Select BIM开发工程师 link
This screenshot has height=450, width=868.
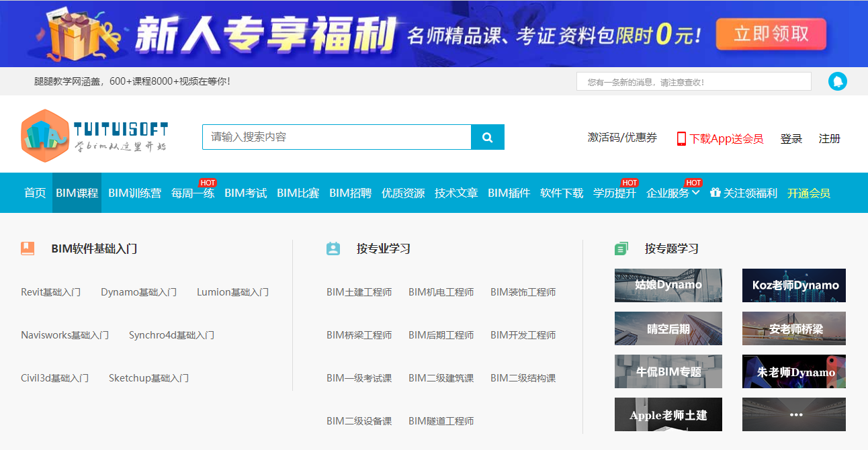coord(523,335)
